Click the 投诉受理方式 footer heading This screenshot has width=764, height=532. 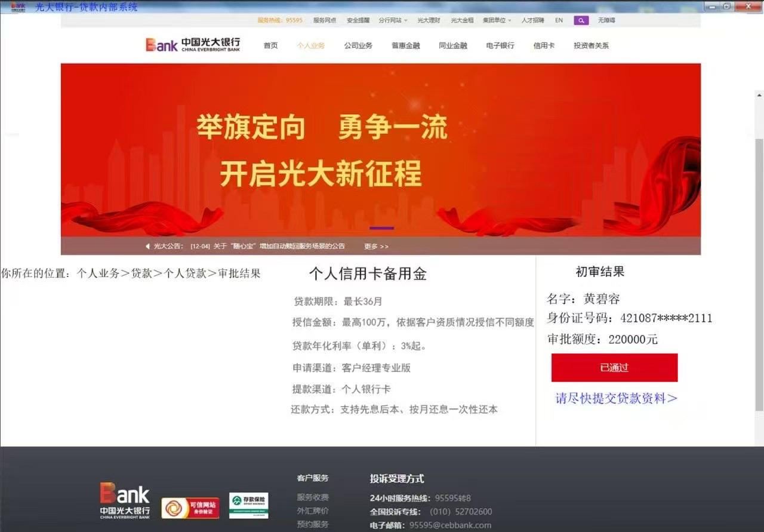(x=397, y=479)
